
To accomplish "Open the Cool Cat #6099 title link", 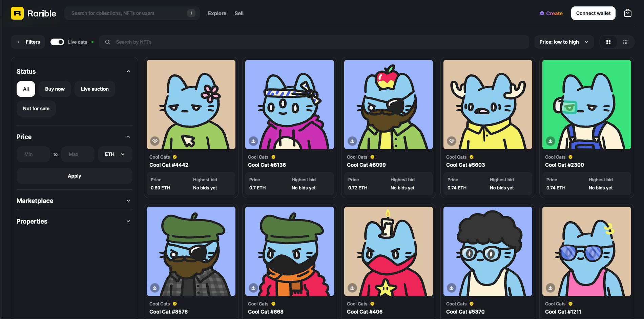I will (x=366, y=165).
